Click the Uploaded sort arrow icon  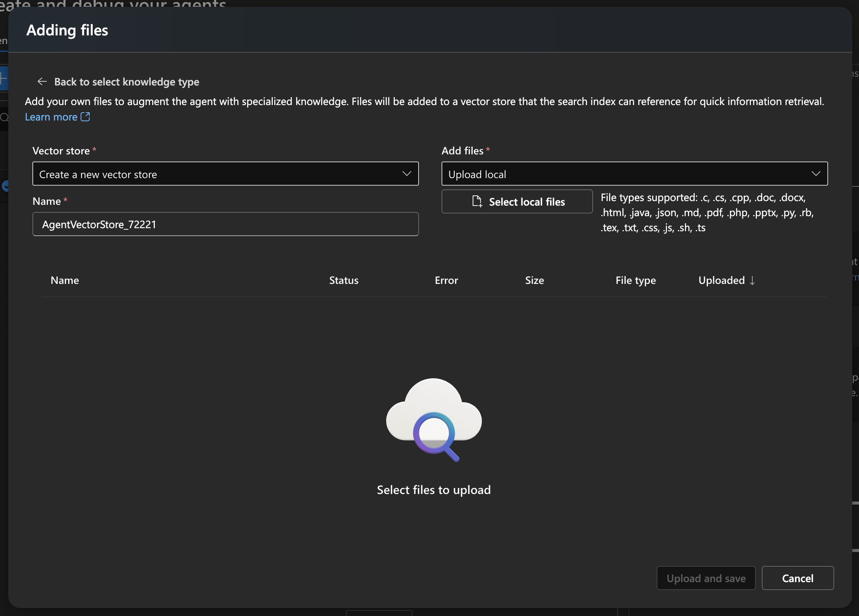(x=752, y=281)
